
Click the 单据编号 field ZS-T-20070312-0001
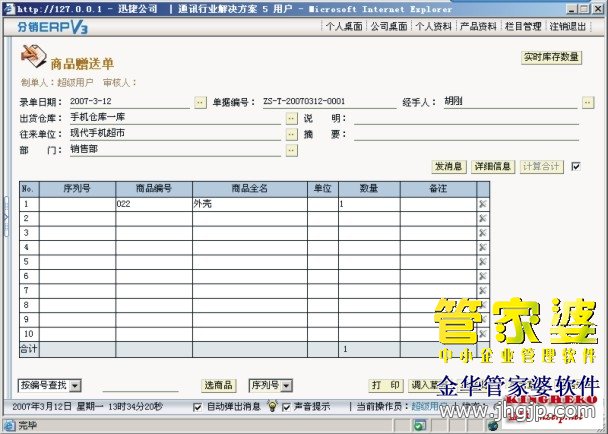tap(330, 102)
